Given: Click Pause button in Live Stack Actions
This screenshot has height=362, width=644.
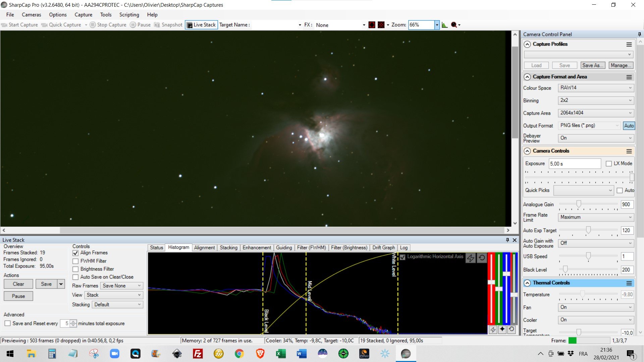Looking at the screenshot, I should tap(18, 296).
